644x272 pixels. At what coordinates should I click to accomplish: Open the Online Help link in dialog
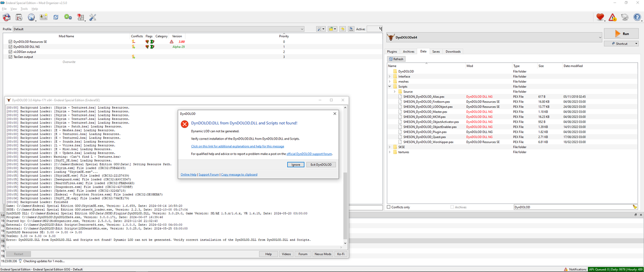189,175
